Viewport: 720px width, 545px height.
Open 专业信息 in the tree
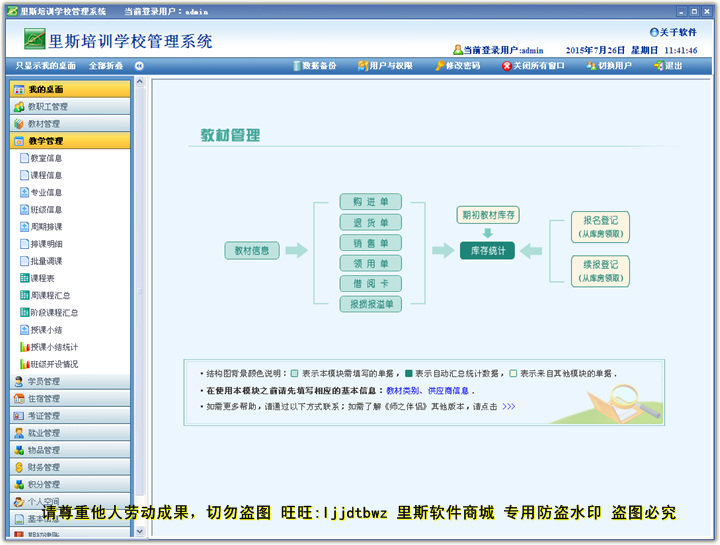pos(41,192)
